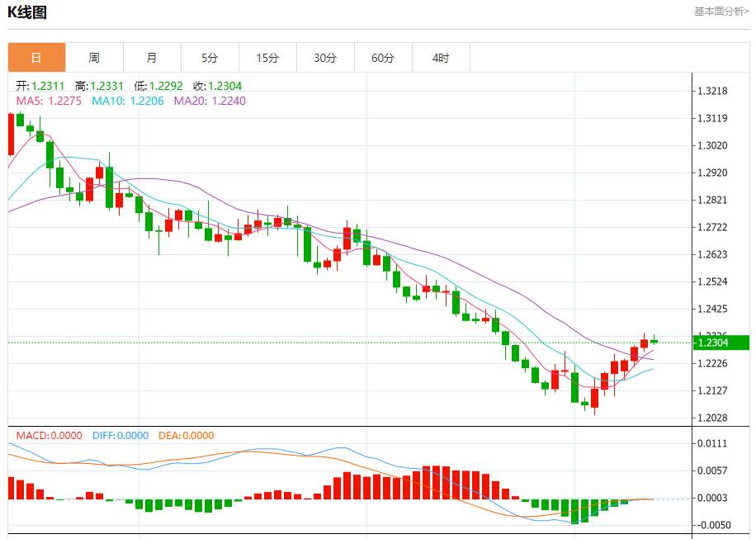Click the 1.2821 price axis label

712,200
